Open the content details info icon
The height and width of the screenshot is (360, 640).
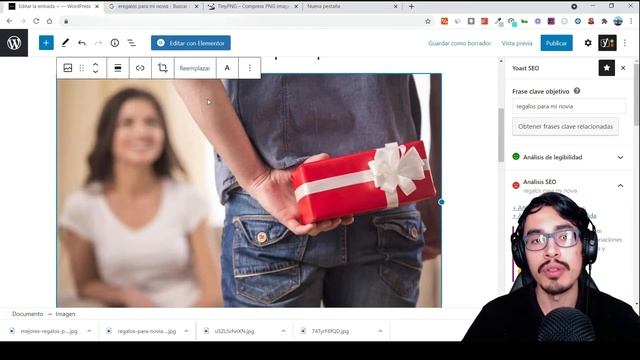(115, 43)
